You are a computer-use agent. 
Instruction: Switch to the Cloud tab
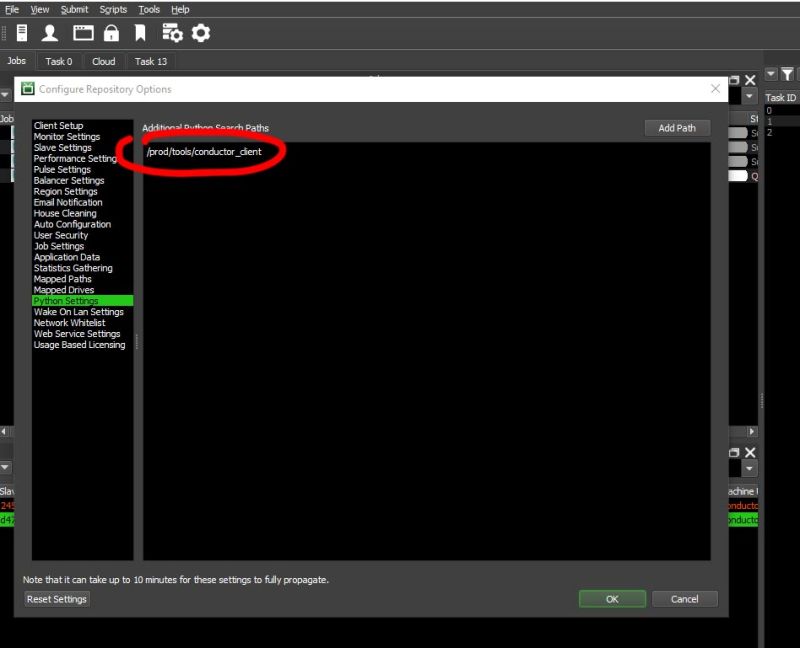[x=103, y=61]
